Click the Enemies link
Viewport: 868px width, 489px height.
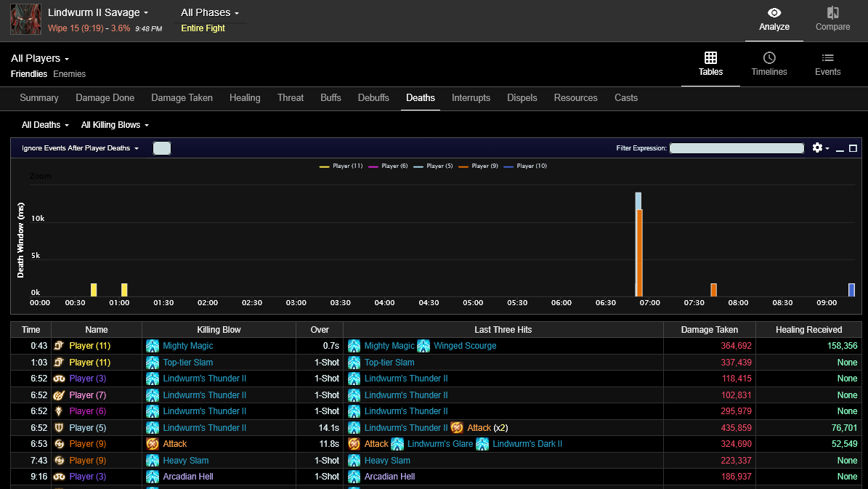69,74
